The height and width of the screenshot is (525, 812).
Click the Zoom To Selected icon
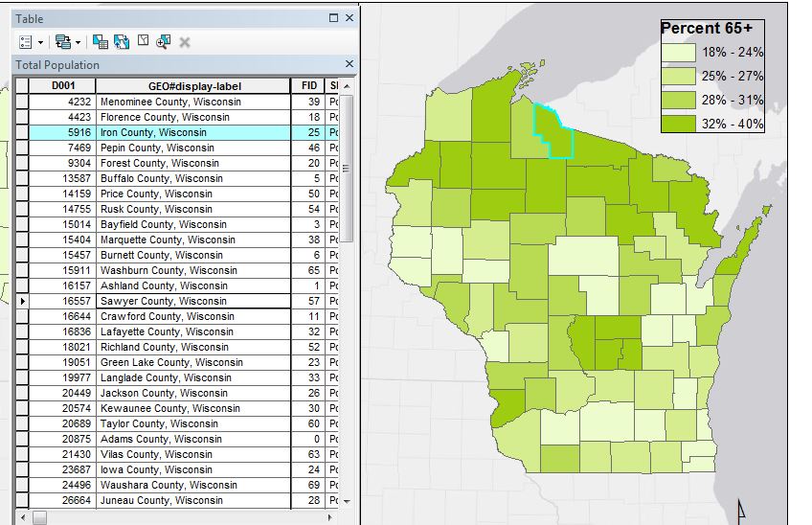click(163, 42)
